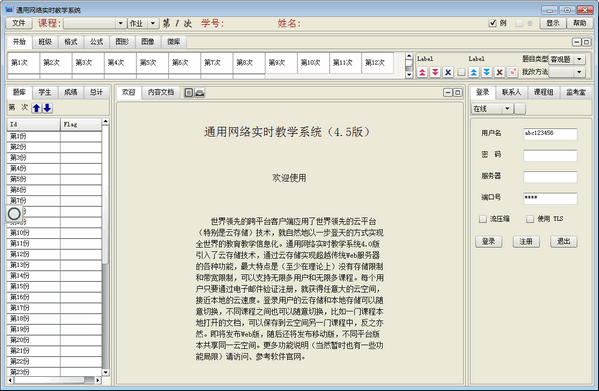Screen dimensions: 599x391
Task: Open the 题目类型 dropdown showing 客观题
Action: (x=580, y=59)
